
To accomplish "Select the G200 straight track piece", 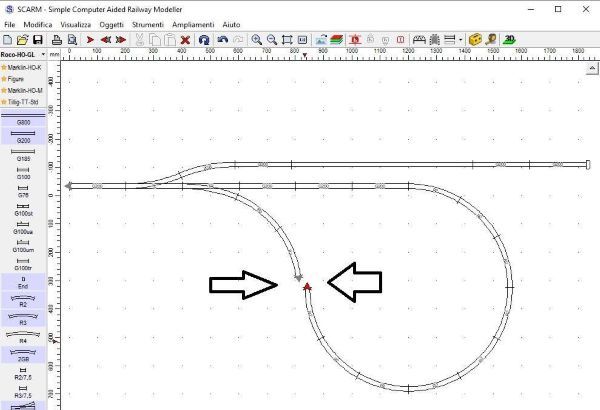I will pyautogui.click(x=23, y=137).
